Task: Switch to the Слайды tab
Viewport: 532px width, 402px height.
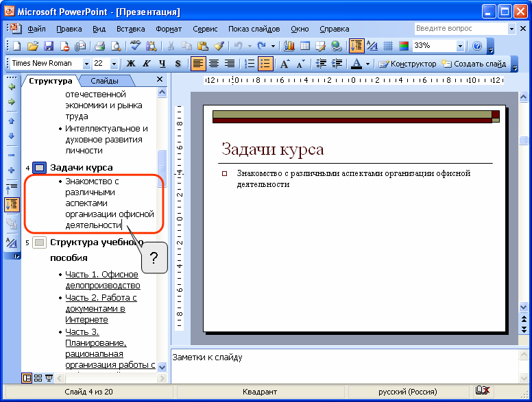Action: point(104,81)
